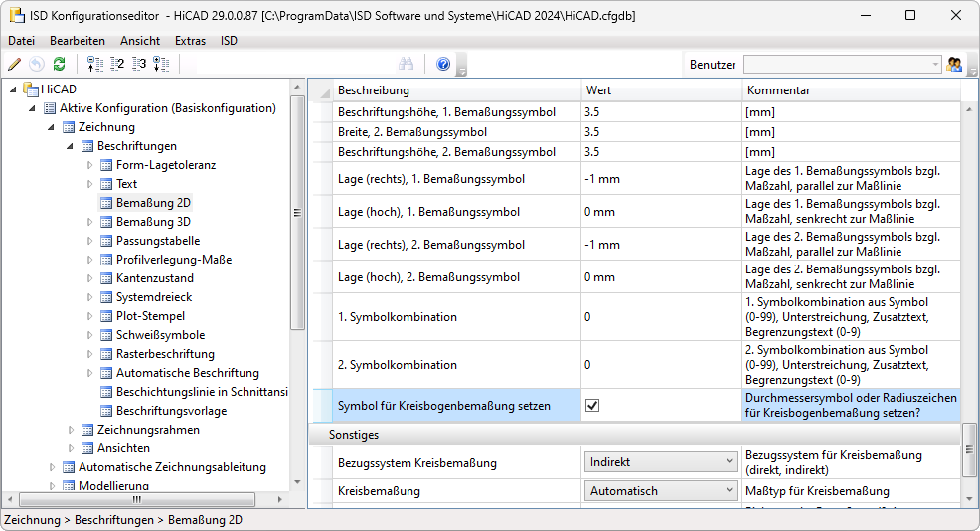Screen dimensions: 980x531
Task: Click the user management icon beside Benutzer
Action: coord(954,64)
